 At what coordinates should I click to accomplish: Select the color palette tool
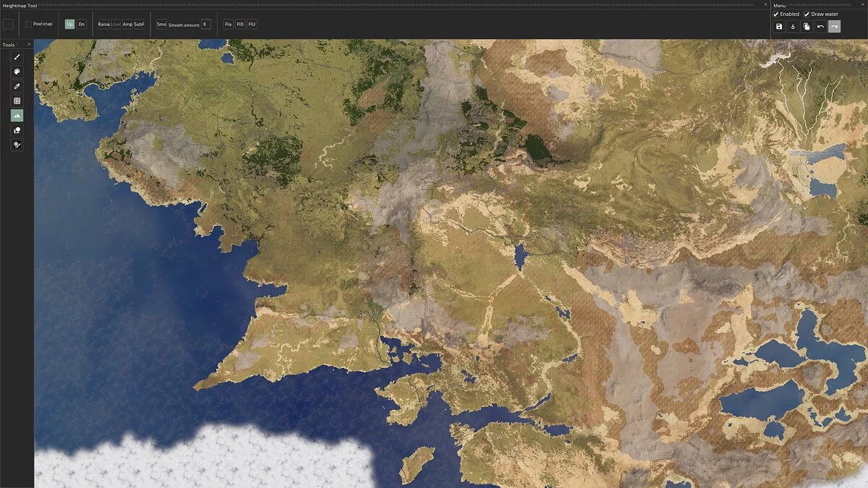(x=17, y=72)
